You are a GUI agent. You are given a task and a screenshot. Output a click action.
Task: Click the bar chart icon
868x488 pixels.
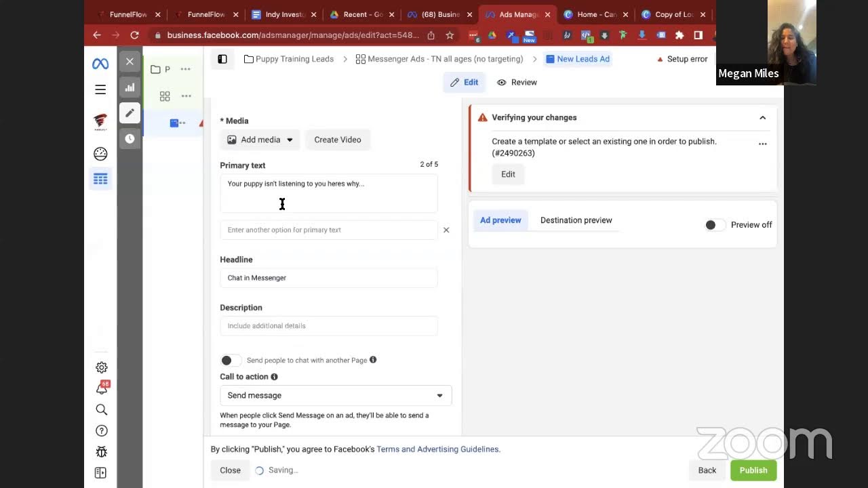click(130, 87)
